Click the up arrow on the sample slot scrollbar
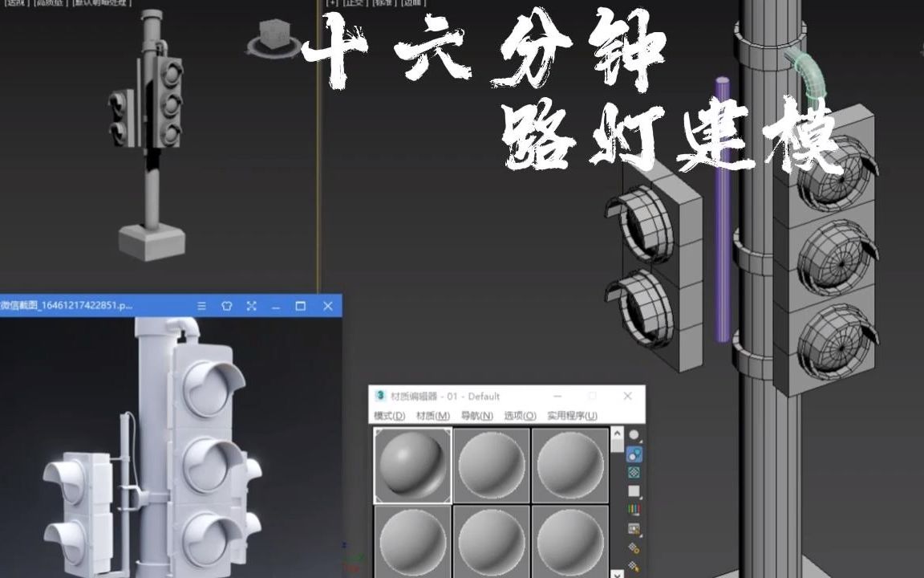 coord(616,435)
